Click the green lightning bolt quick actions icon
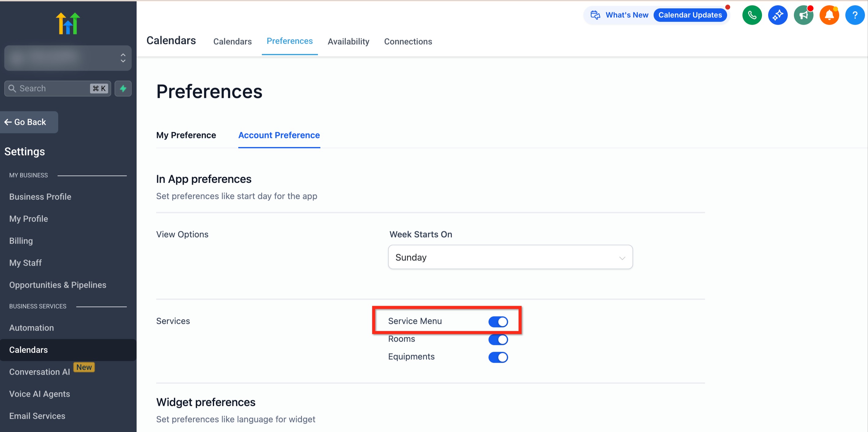 123,88
